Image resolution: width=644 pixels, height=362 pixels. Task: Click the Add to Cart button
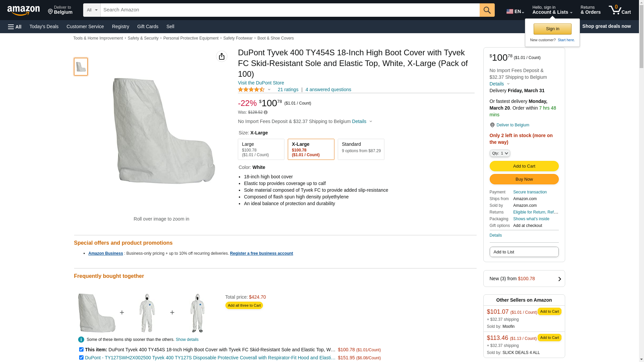(524, 166)
